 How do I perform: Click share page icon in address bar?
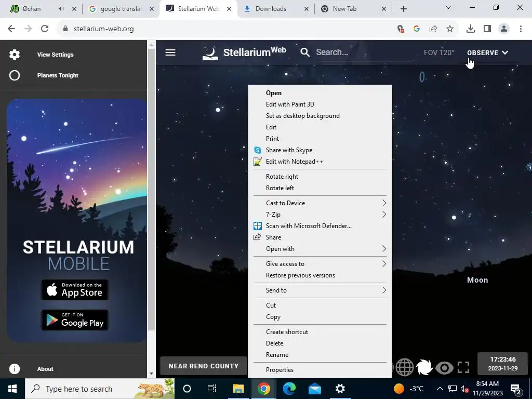pyautogui.click(x=433, y=29)
